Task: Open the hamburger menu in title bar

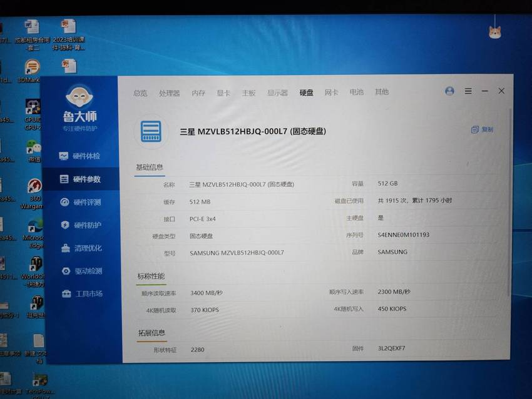Action: [468, 91]
